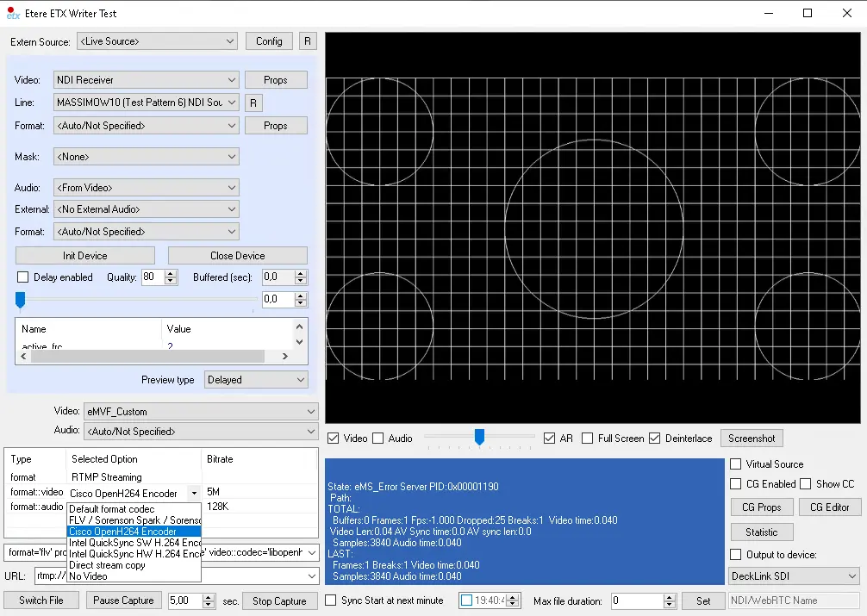This screenshot has height=616, width=867.
Task: Open the DeckLink SDI device dropdown
Action: (x=794, y=576)
